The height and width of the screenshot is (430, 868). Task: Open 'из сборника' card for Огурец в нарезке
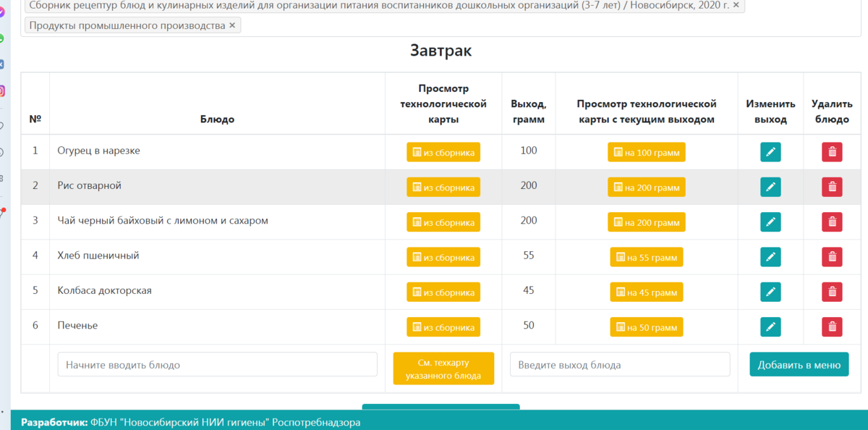pyautogui.click(x=443, y=152)
